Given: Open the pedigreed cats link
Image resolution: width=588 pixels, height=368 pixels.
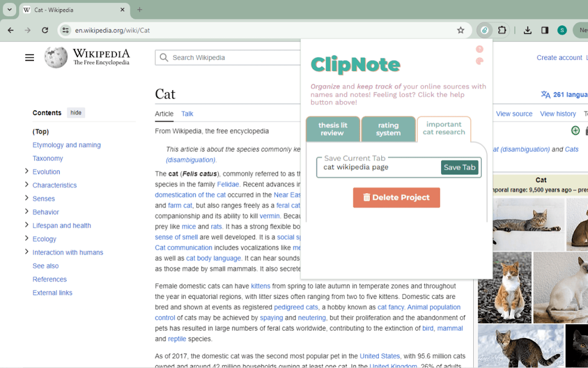Looking at the screenshot, I should pyautogui.click(x=296, y=307).
